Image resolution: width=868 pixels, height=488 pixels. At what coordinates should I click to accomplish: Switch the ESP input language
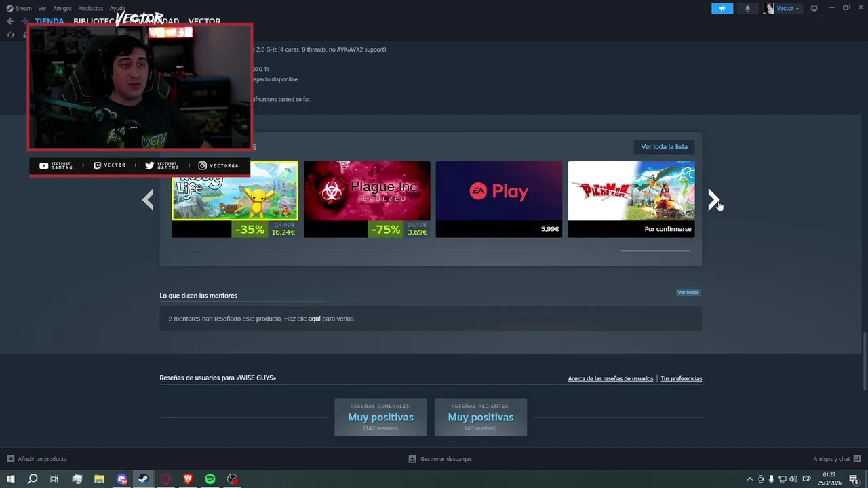pos(807,479)
